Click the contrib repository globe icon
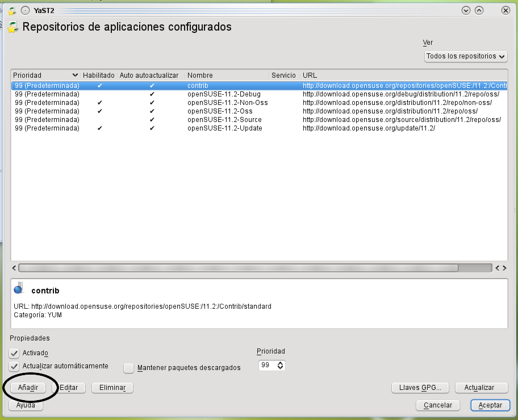The height and width of the screenshot is (420, 518). point(19,288)
